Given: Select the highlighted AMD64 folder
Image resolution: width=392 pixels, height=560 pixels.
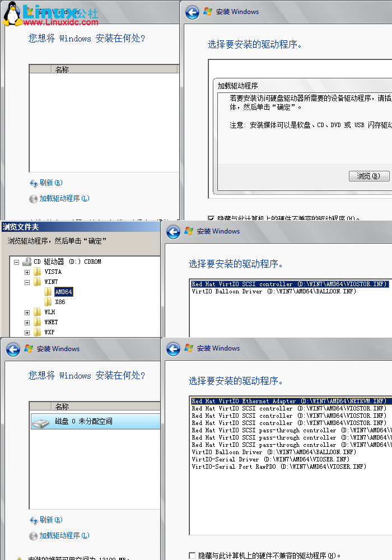Looking at the screenshot, I should pos(63,292).
